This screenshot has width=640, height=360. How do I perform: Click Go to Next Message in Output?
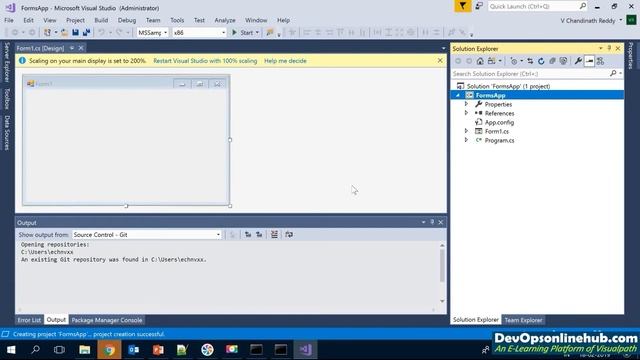tap(259, 234)
